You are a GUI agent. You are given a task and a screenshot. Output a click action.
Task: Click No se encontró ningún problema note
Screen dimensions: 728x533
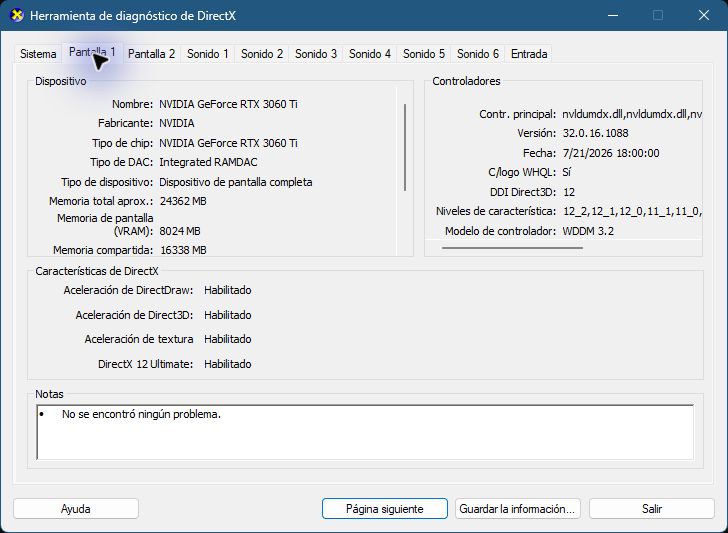point(141,414)
